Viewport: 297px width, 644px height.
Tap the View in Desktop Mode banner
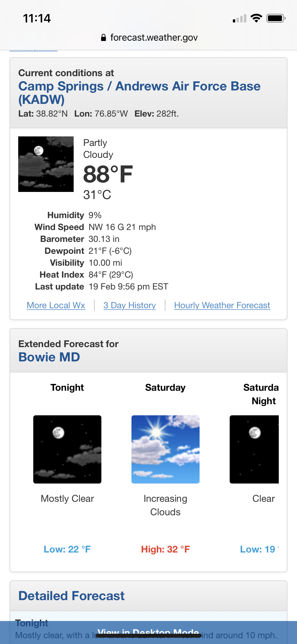148,632
